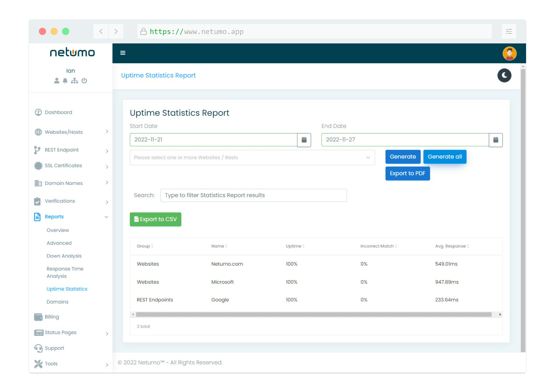Open the Websites / Rests selection dropdown
Image resolution: width=555 pixels, height=392 pixels.
(x=252, y=158)
